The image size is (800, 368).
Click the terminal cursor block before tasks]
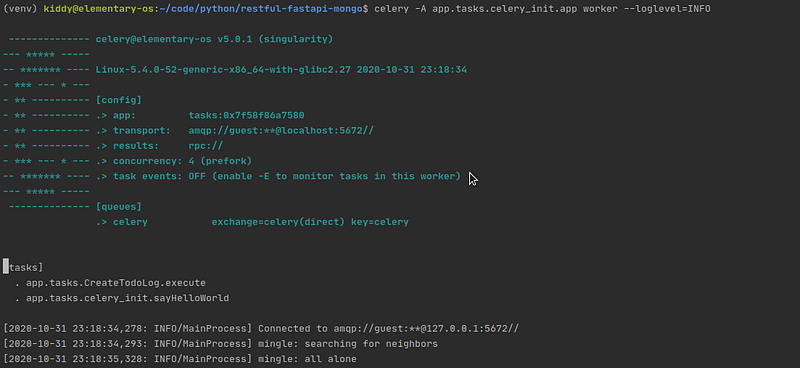(x=6, y=266)
